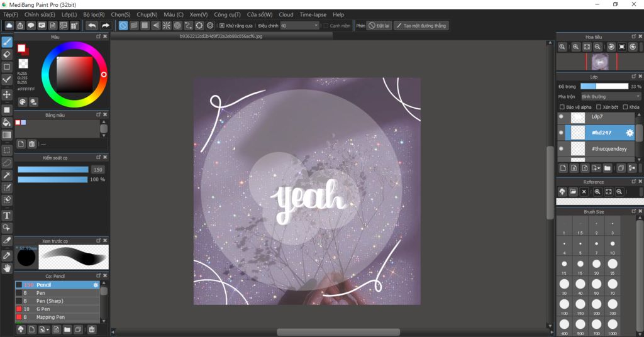Viewport: 644px width, 337px height.
Task: Toggle visibility of #thucquandayy layer
Action: point(561,148)
